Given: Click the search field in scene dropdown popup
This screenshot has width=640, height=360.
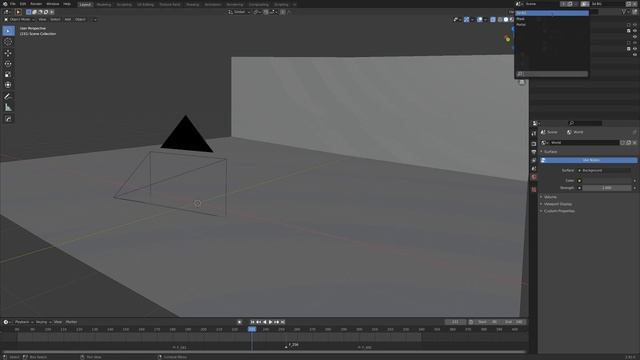Looking at the screenshot, I should click(x=552, y=74).
